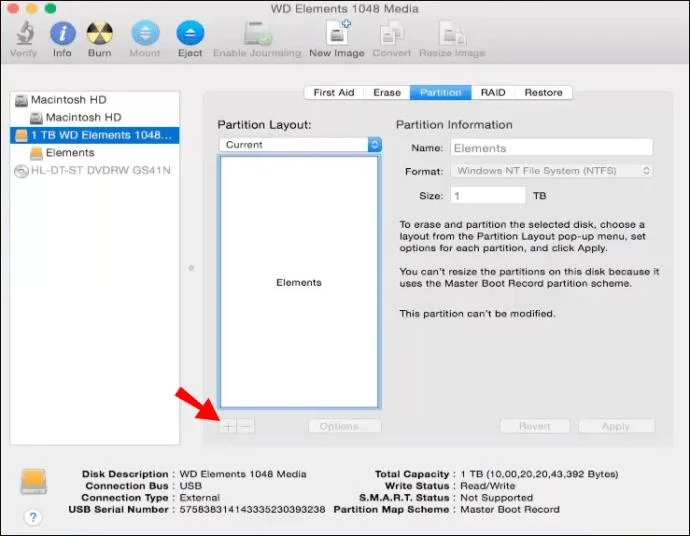690x536 pixels.
Task: Open the Partition tab
Action: tap(440, 93)
